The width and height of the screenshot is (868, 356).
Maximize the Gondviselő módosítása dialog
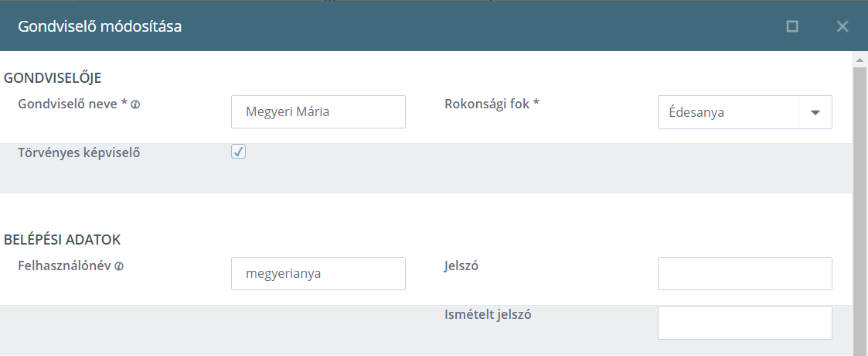point(792,26)
